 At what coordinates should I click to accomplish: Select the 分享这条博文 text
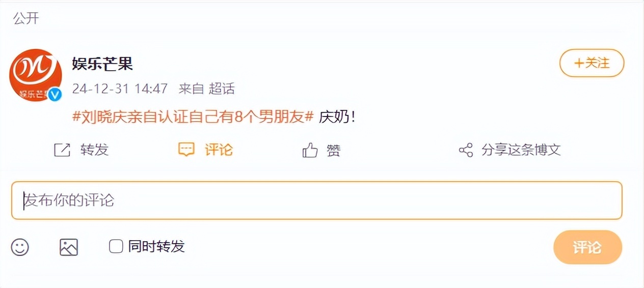coord(521,150)
